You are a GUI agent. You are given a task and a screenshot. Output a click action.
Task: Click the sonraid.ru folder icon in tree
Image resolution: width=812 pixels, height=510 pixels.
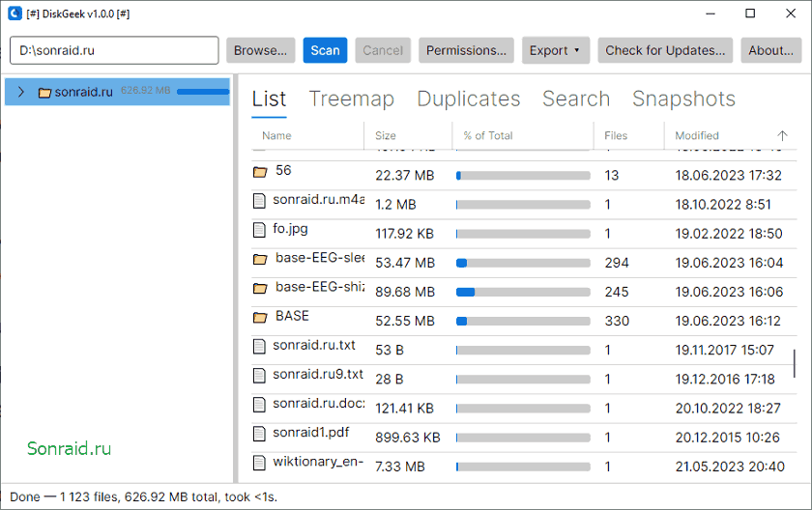coord(44,93)
